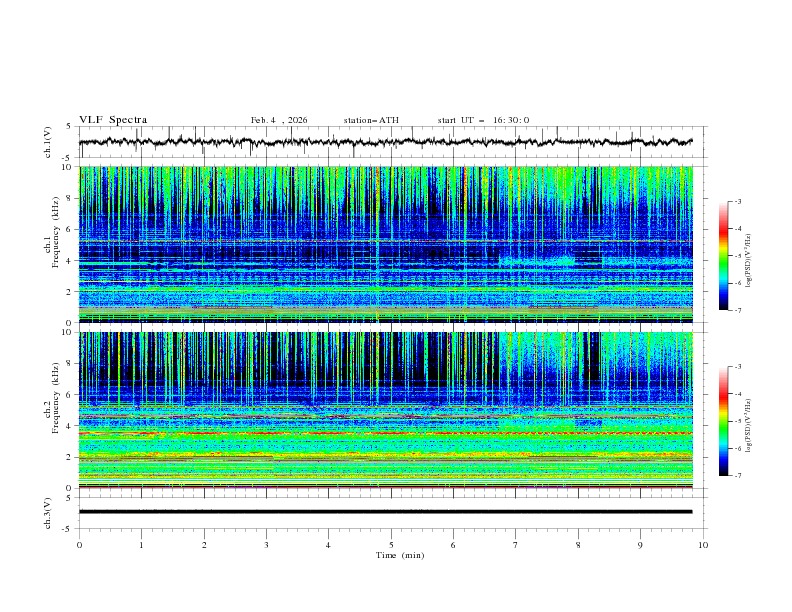Viewport: 792px width, 612px height.
Task: Click the "Time (min)" axis title
Action: pyautogui.click(x=400, y=555)
